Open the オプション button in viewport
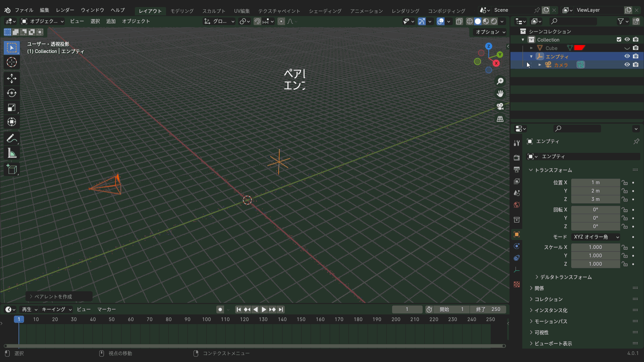 490,32
